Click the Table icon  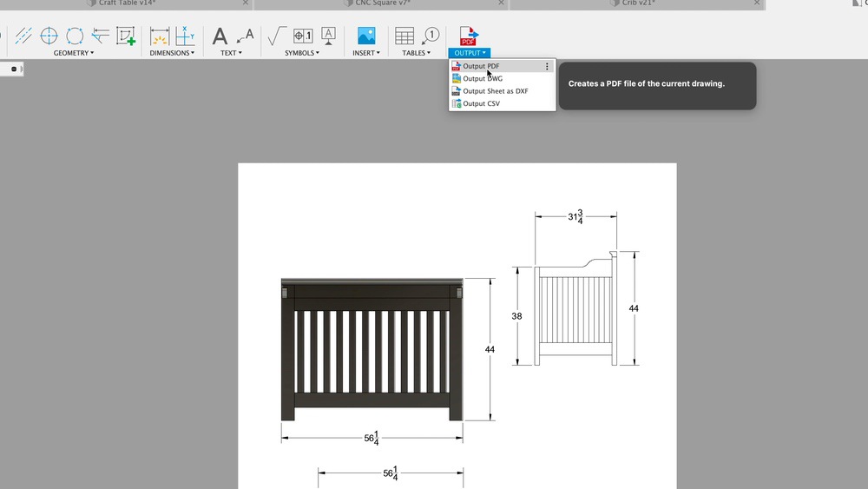click(404, 36)
